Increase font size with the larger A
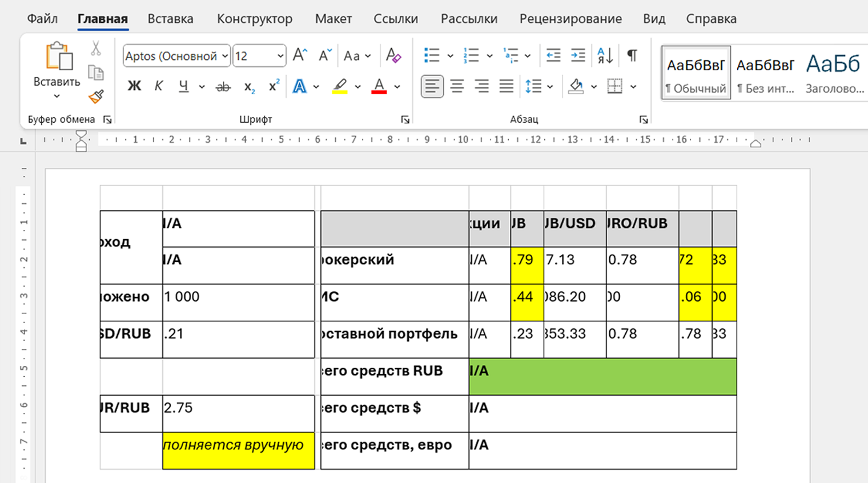This screenshot has height=483, width=868. (300, 55)
